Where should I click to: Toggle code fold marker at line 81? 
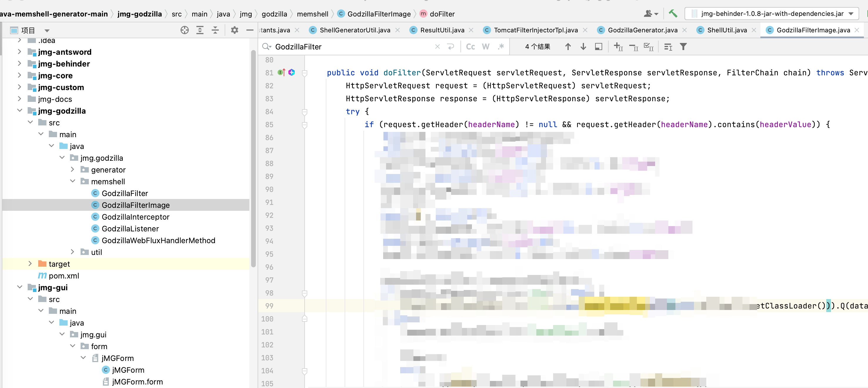pos(305,73)
